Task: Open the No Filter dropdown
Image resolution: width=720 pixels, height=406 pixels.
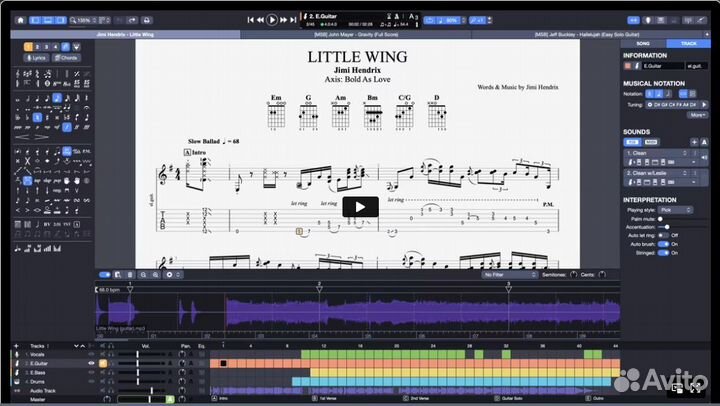Action: [510, 274]
